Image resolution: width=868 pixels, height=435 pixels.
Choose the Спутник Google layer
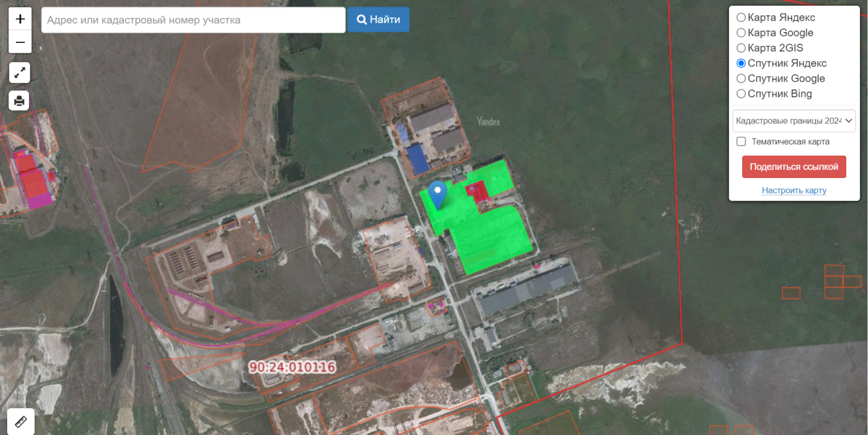741,79
